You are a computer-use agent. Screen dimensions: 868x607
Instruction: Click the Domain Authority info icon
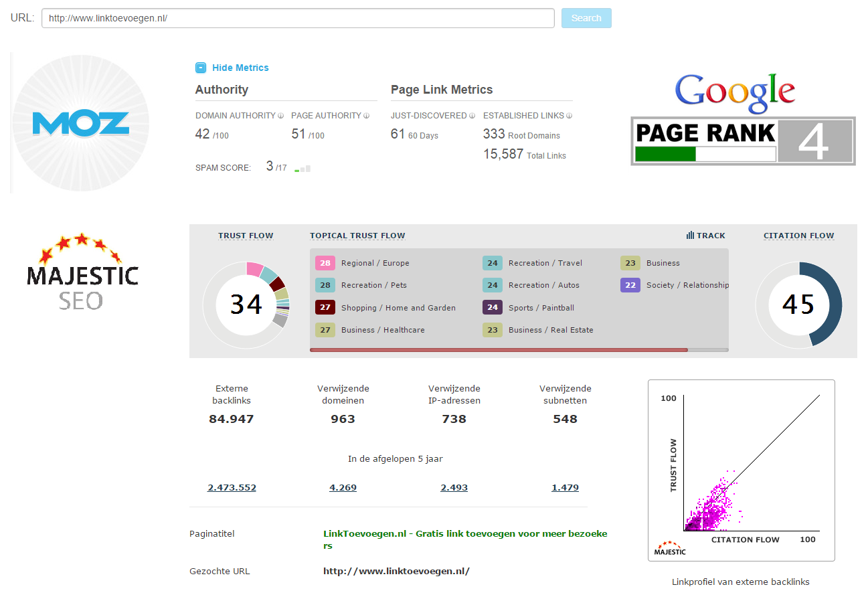(x=281, y=116)
